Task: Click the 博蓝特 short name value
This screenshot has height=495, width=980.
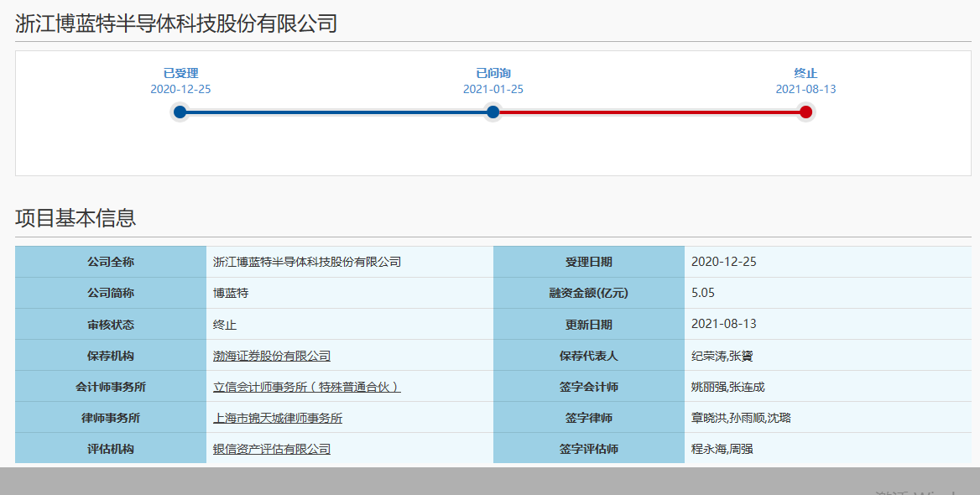Action: pyautogui.click(x=231, y=293)
